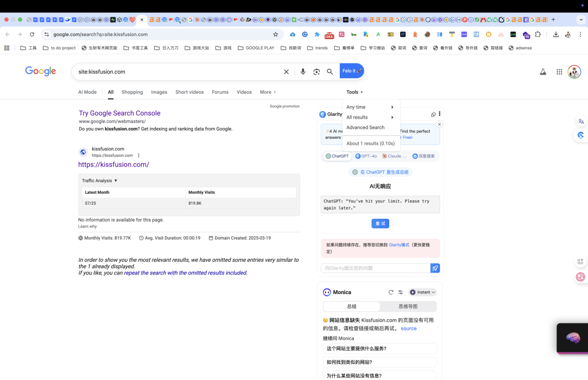This screenshot has height=380, width=588.
Task: Select 深度搜索 chip in Glarity
Action: [x=424, y=156]
